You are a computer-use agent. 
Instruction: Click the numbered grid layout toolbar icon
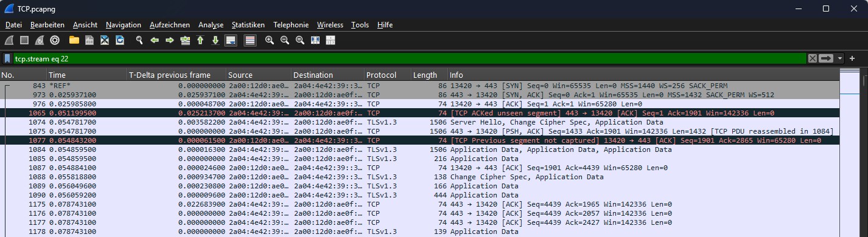pos(331,40)
